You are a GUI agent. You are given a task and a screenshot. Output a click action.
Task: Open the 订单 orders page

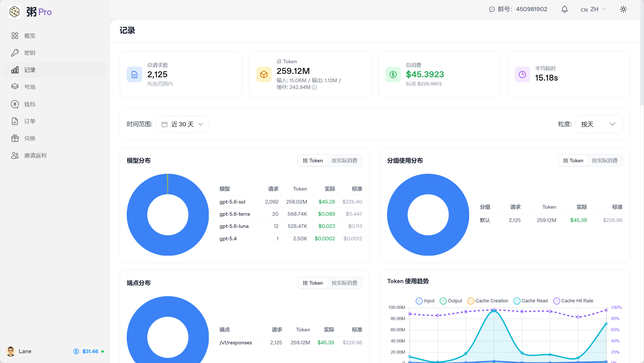55,121
